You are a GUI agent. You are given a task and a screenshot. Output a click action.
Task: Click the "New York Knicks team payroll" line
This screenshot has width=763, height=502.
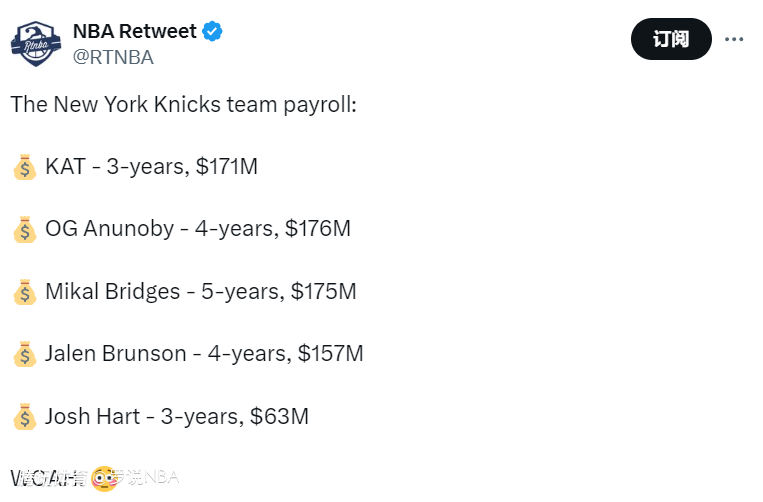pyautogui.click(x=183, y=105)
